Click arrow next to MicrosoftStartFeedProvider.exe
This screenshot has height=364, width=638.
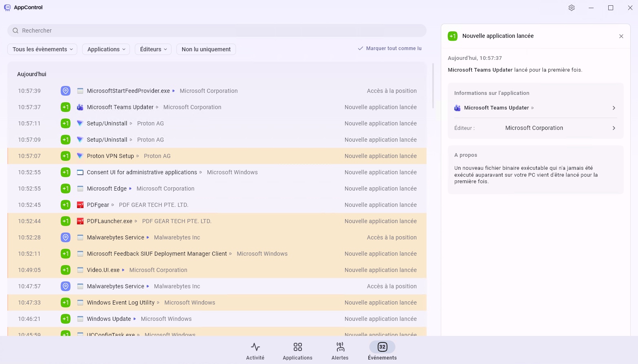[x=174, y=91]
